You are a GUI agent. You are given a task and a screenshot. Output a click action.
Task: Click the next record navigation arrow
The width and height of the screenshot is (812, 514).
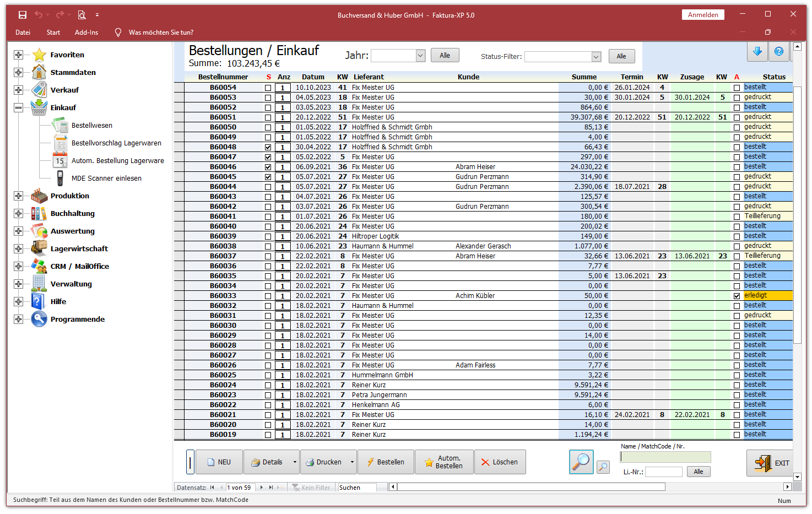click(262, 488)
